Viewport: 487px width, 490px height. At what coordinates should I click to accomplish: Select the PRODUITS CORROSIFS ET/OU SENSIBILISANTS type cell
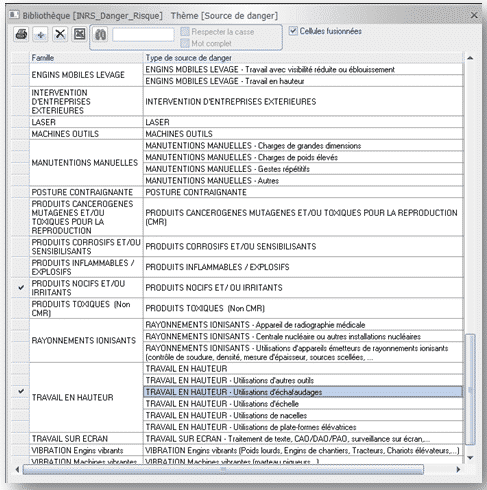click(303, 247)
